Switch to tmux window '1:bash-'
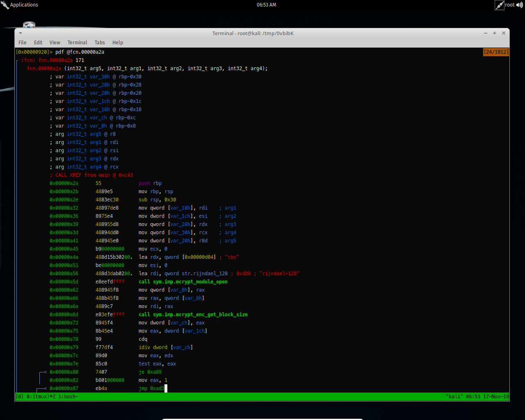This screenshot has height=420, width=525. tap(68, 397)
